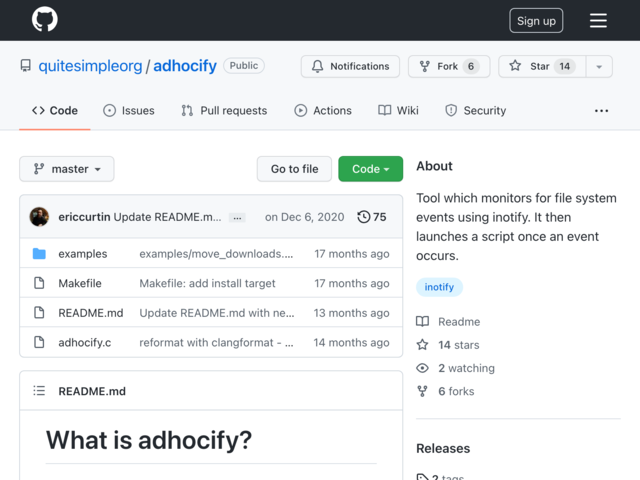640x480 pixels.
Task: View commit history clock icon
Action: [x=364, y=217]
